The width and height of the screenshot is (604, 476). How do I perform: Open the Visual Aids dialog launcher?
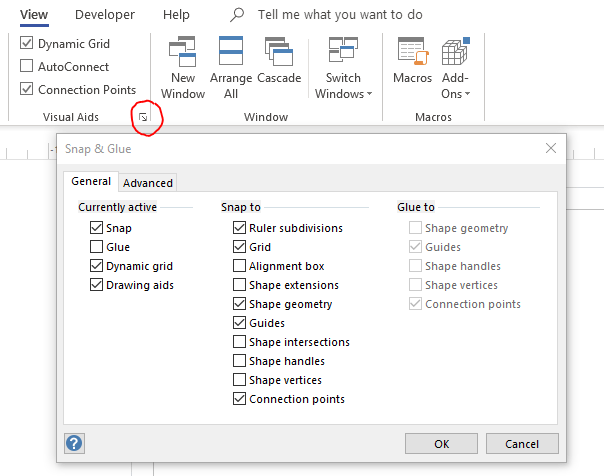click(144, 118)
